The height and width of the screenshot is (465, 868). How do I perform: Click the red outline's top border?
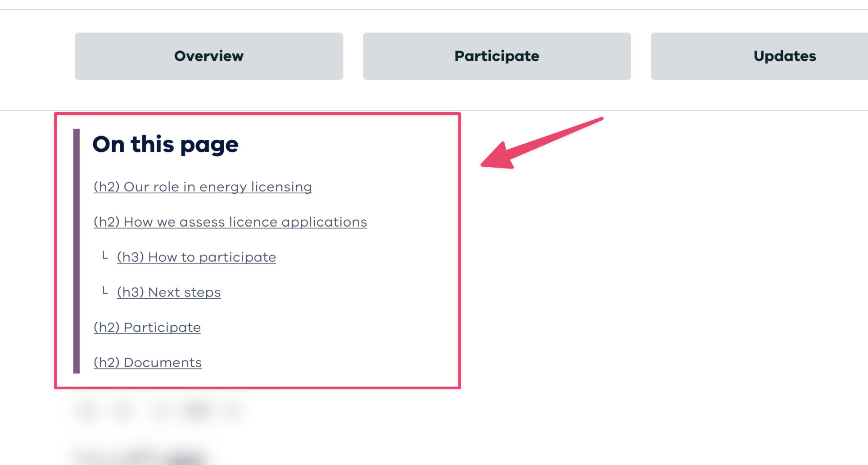click(258, 114)
